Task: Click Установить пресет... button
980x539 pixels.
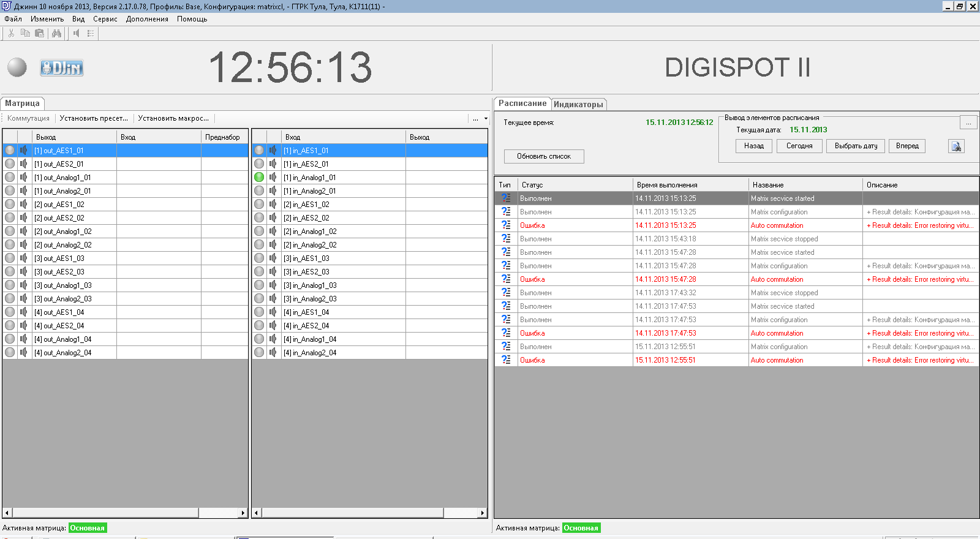Action: tap(94, 118)
